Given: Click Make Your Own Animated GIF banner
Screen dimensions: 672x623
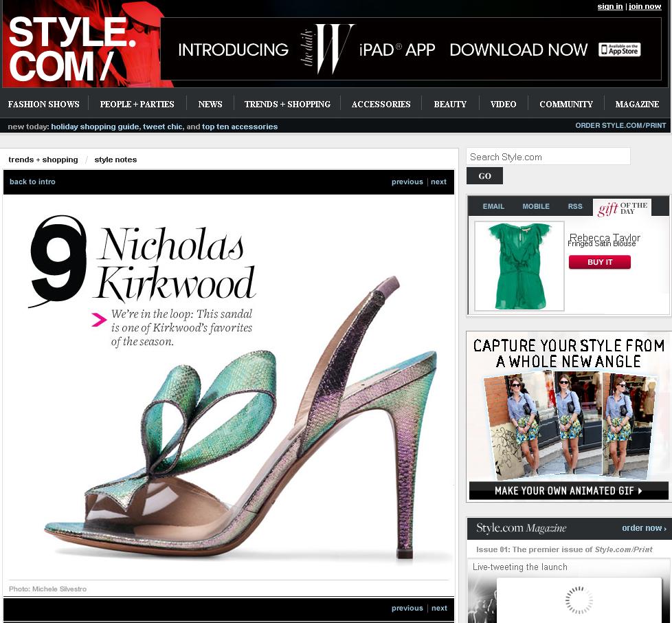Looking at the screenshot, I should [x=568, y=491].
